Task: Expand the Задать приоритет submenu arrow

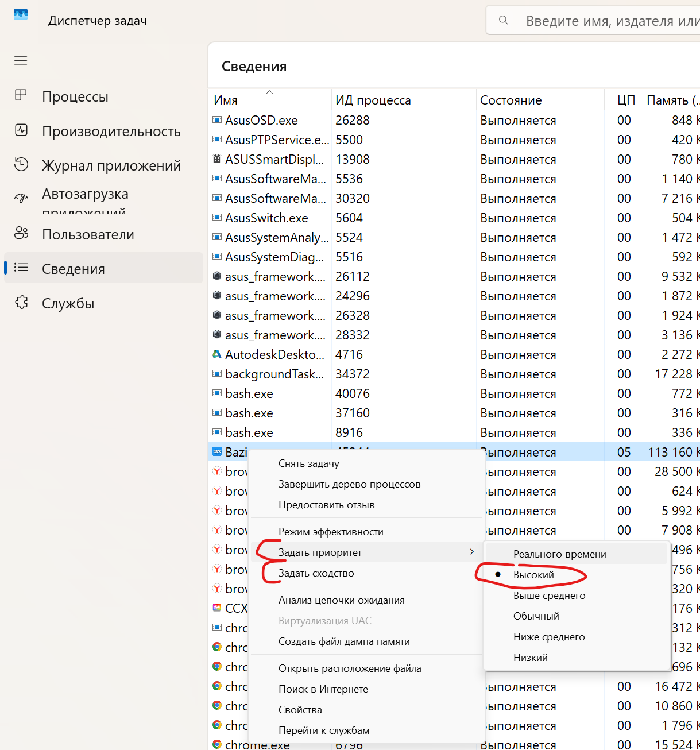Action: pyautogui.click(x=472, y=552)
